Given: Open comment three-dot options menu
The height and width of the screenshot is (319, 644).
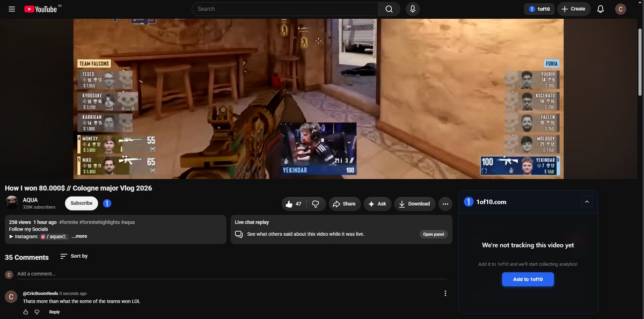Looking at the screenshot, I should click(445, 293).
